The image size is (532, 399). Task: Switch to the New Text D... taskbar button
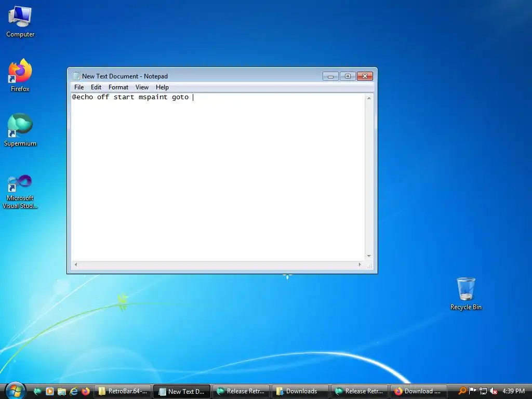coord(182,391)
